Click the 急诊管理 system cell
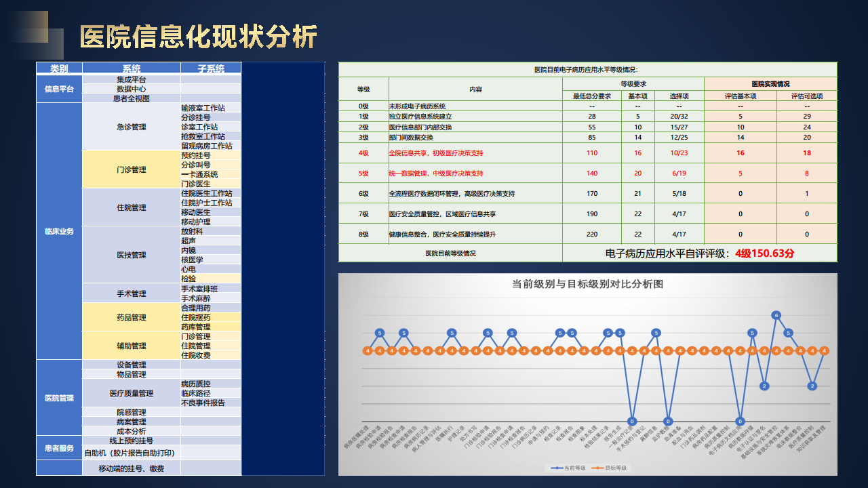The image size is (868, 488). coord(132,127)
